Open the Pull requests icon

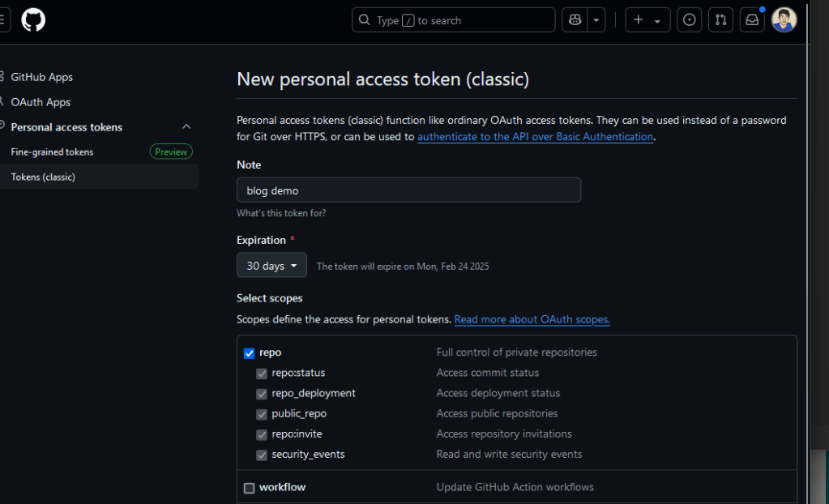720,20
